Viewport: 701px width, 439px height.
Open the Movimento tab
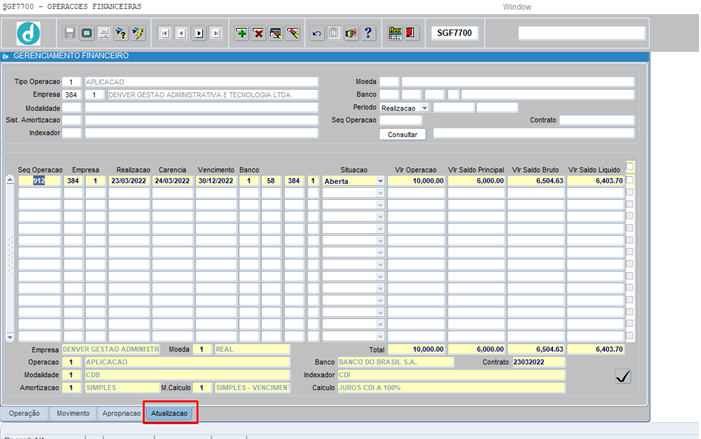pos(72,412)
